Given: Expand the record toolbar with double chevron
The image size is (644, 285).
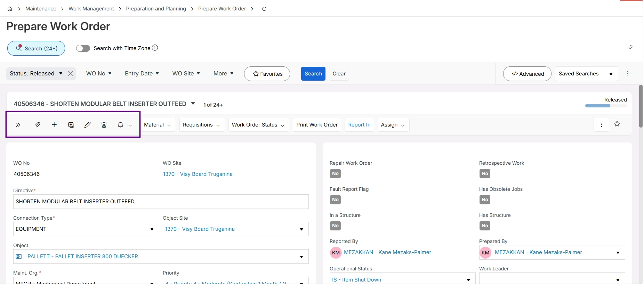Looking at the screenshot, I should click(18, 125).
